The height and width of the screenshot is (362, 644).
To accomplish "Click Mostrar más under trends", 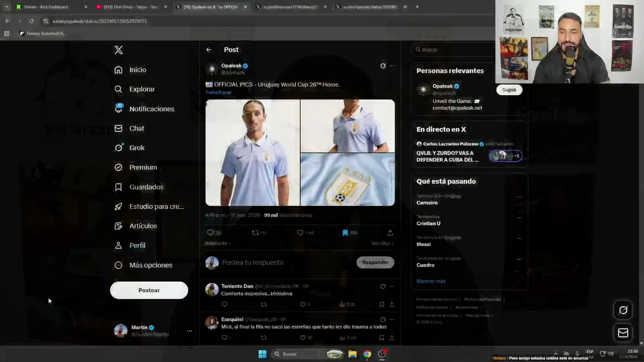I will coord(431,282).
